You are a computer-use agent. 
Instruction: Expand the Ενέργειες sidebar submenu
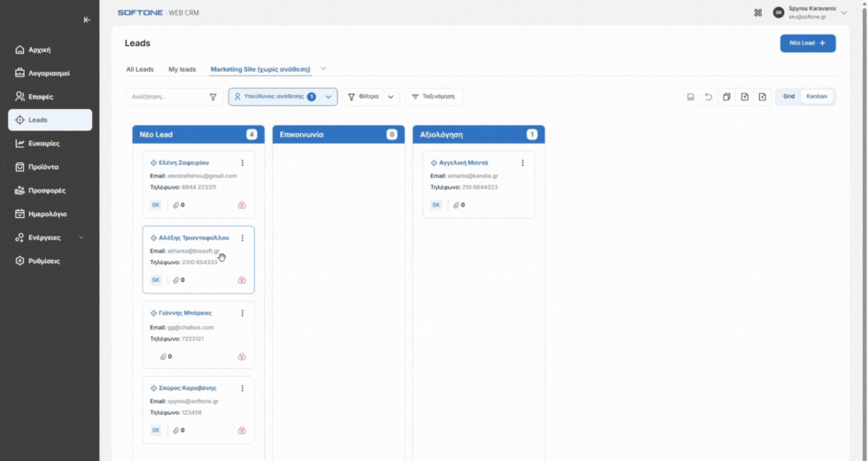click(81, 238)
